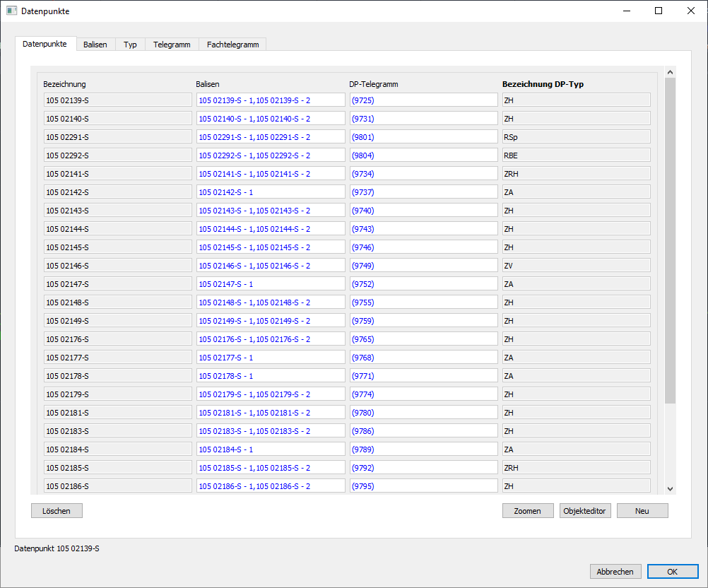Select Bezeichnung field 105 02183-S
Image resolution: width=708 pixels, height=588 pixels.
118,431
